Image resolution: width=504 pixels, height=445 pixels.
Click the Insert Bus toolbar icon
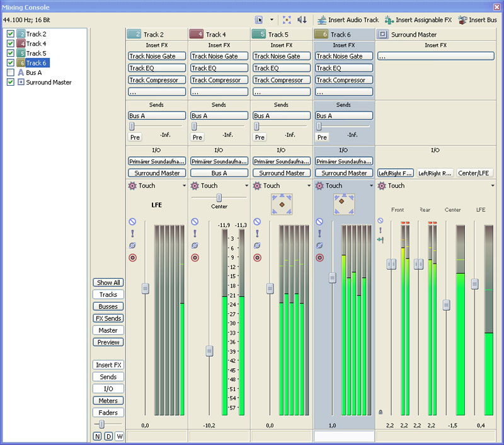click(463, 20)
